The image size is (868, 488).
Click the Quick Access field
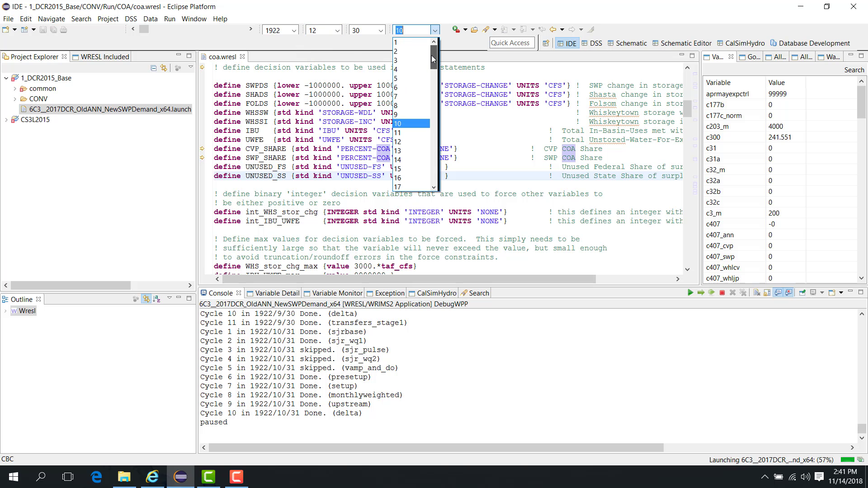512,43
